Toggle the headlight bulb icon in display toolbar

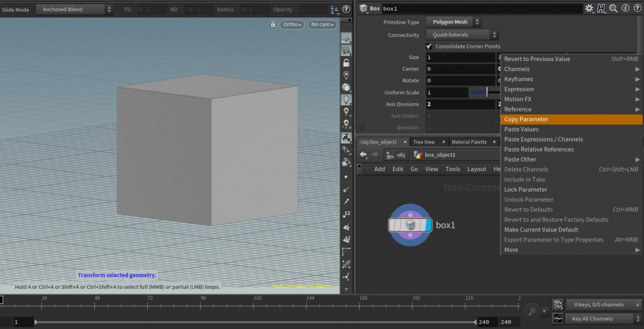tap(347, 99)
